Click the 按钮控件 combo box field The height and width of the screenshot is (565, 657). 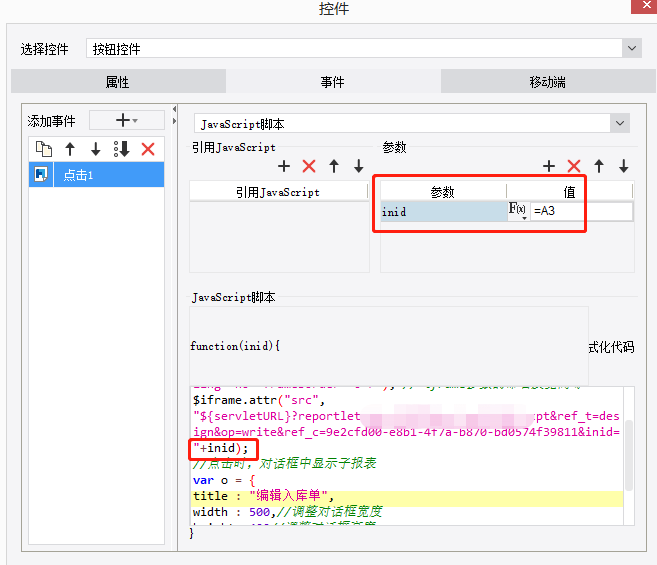pyautogui.click(x=354, y=48)
